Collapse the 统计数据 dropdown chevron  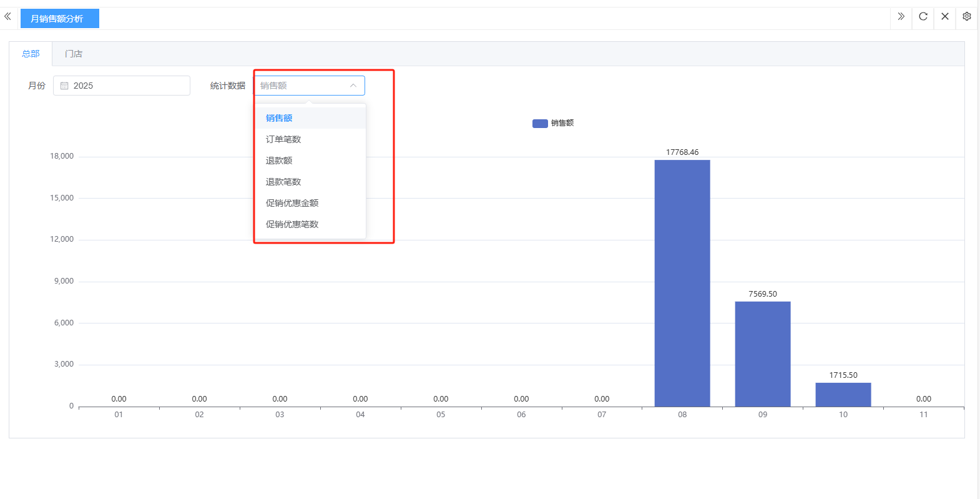(x=353, y=86)
